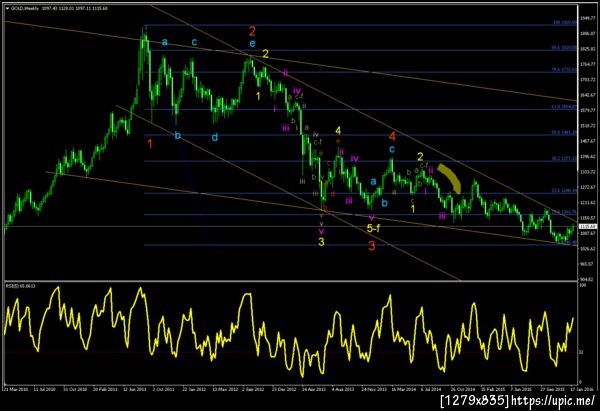Click the 27 Sep 2015 date label
The image size is (600, 411).
click(x=552, y=388)
